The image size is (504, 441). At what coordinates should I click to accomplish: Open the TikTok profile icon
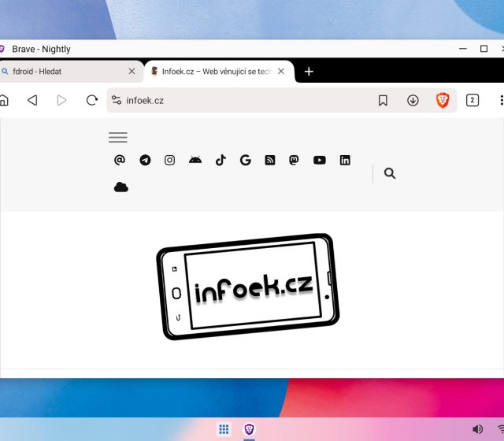tap(220, 160)
